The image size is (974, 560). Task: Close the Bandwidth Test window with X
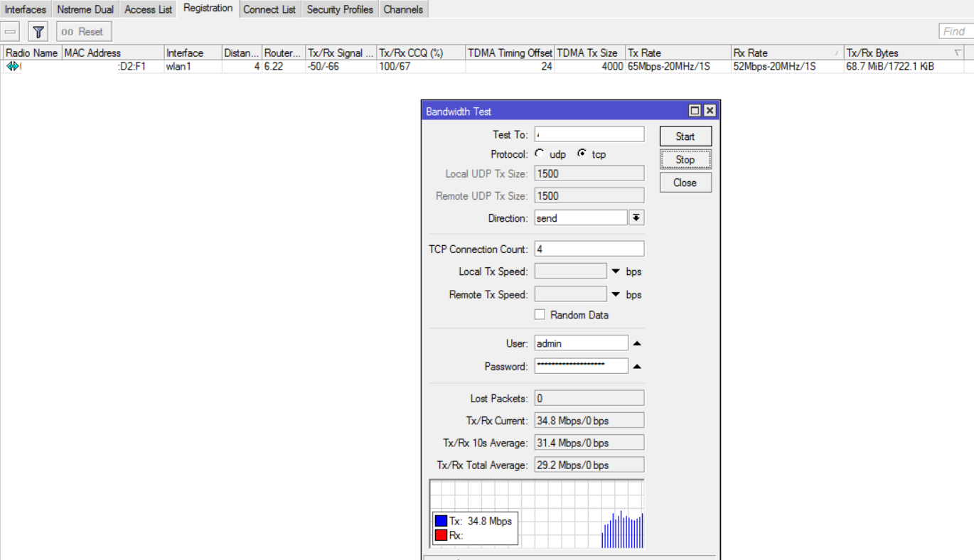pyautogui.click(x=709, y=111)
